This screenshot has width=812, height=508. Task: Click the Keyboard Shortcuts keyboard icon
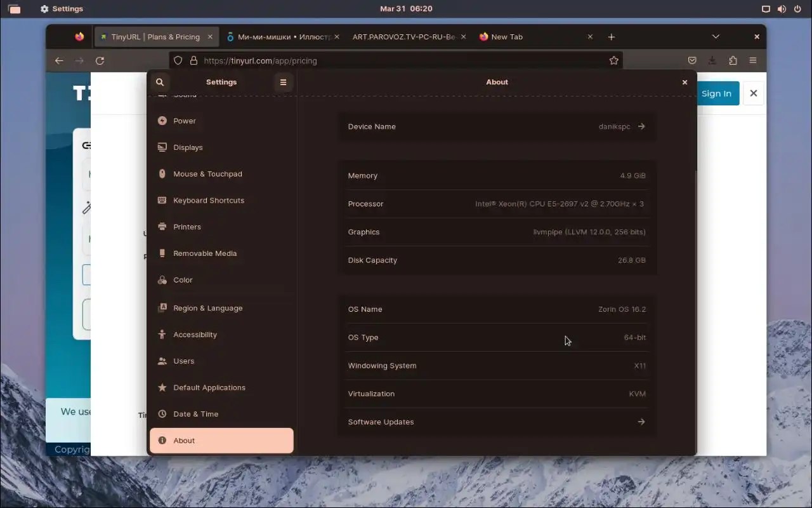click(x=162, y=200)
